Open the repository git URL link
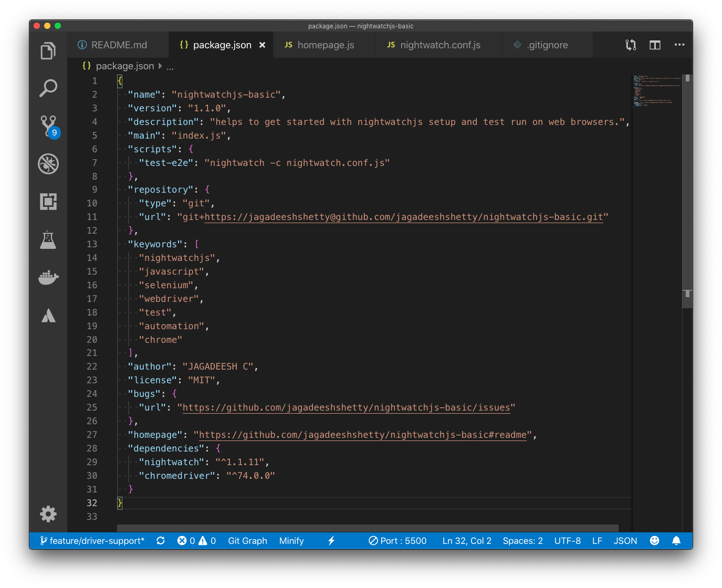Screen dimensions: 722x588 [x=404, y=217]
